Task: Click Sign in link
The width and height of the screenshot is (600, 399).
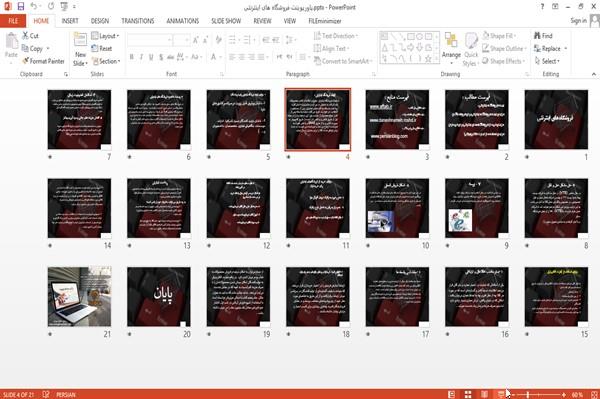Action: [578, 21]
